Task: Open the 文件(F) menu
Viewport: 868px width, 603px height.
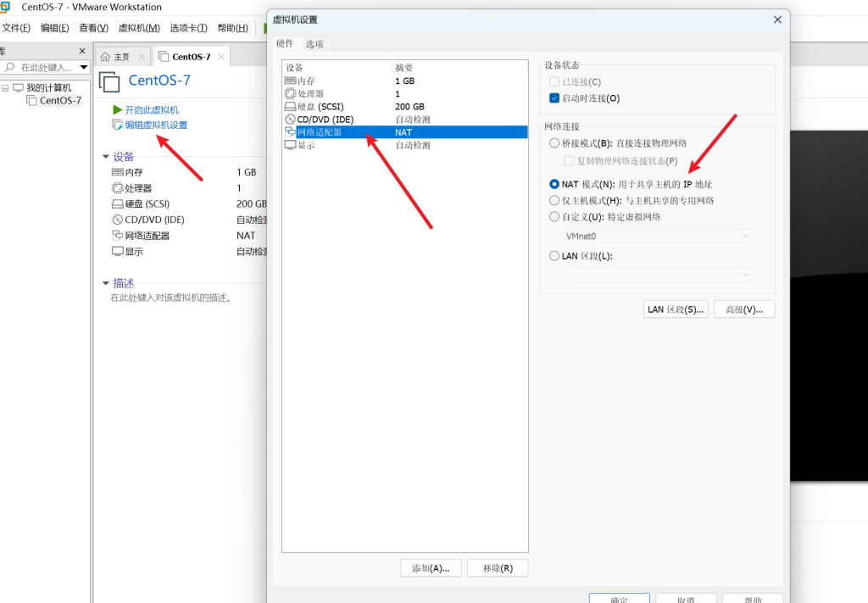Action: point(16,28)
